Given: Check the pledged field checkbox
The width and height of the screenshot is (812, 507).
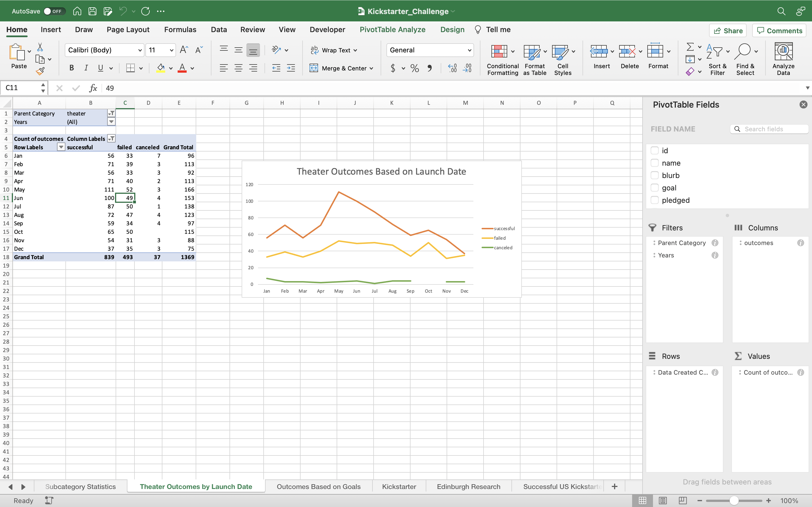Looking at the screenshot, I should coord(655,200).
